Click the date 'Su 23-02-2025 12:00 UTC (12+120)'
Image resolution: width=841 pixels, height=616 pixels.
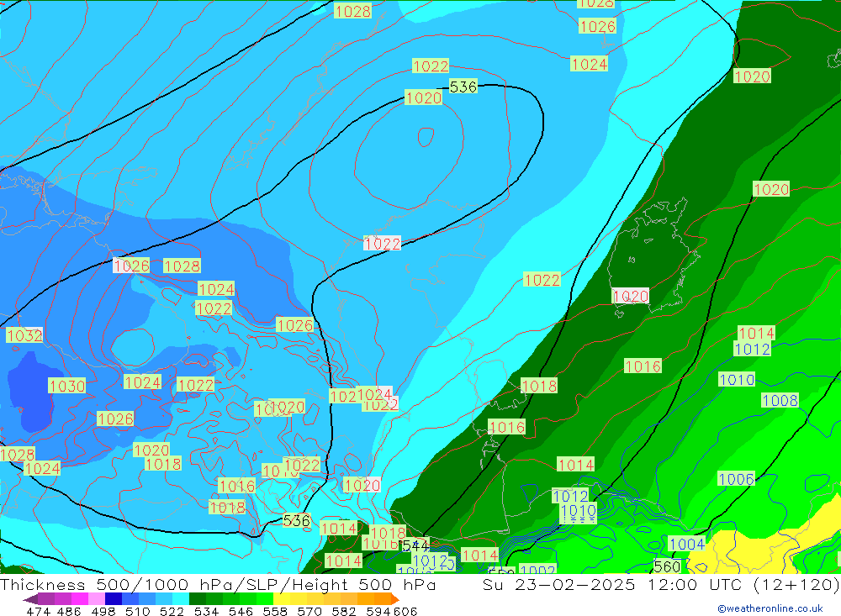pos(661,584)
